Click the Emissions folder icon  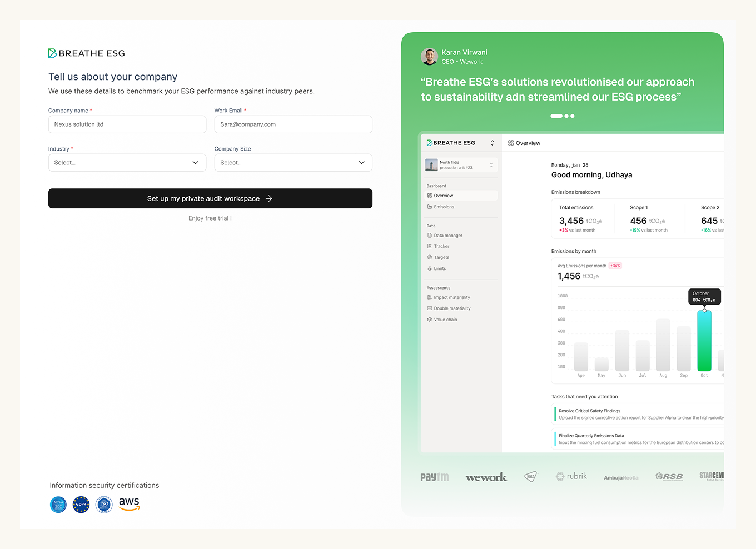430,207
